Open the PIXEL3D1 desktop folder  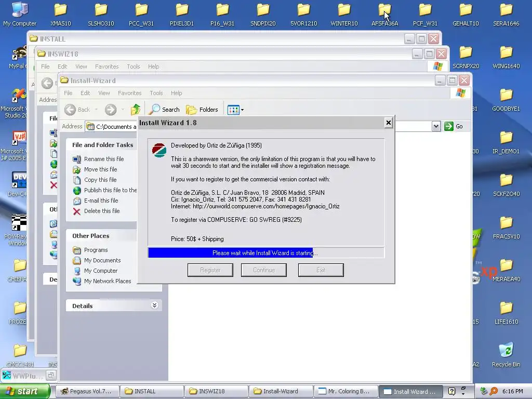pyautogui.click(x=182, y=14)
